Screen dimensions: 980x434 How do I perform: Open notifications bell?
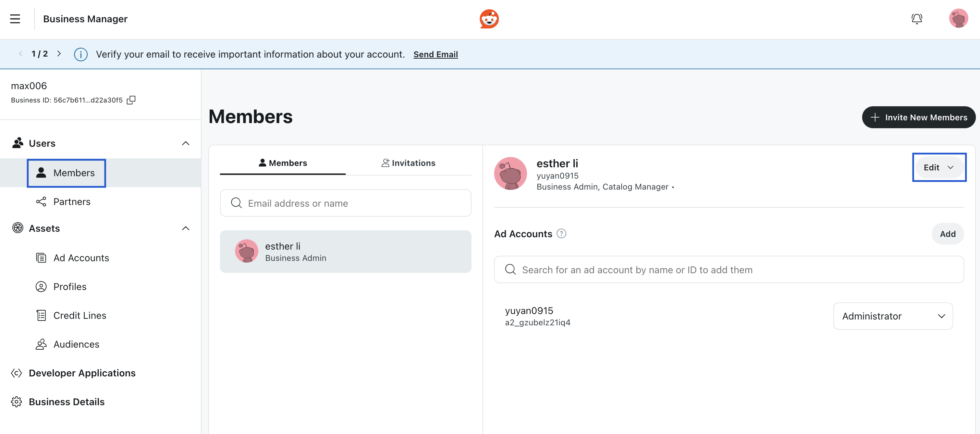pos(917,19)
